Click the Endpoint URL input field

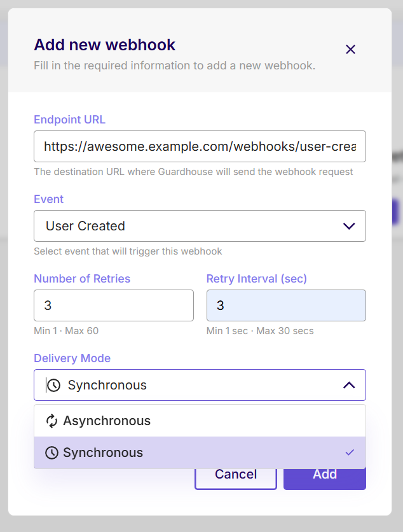pyautogui.click(x=200, y=146)
